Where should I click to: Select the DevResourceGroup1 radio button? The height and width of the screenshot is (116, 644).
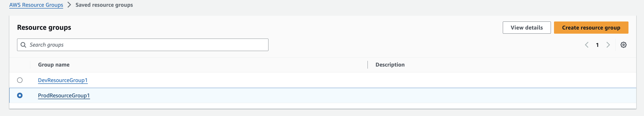pyautogui.click(x=20, y=80)
